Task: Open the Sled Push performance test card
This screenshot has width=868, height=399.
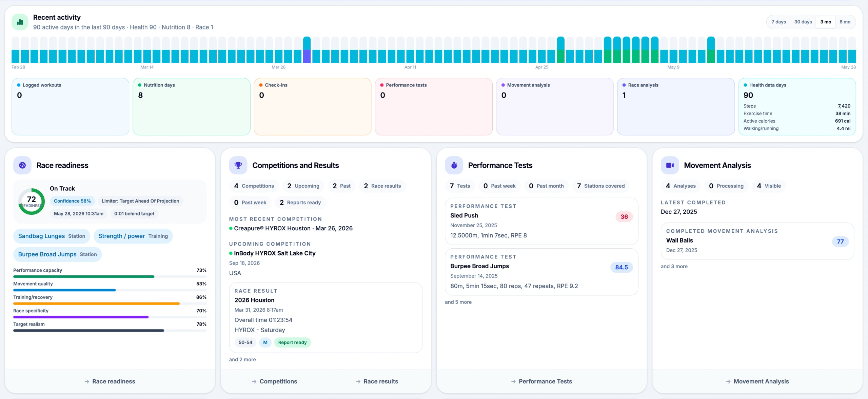Action: pos(541,221)
